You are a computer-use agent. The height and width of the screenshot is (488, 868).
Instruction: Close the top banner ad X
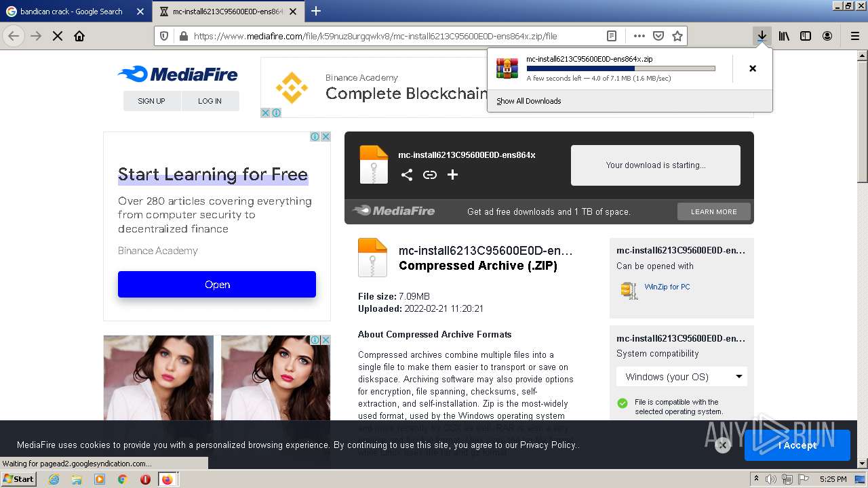(x=266, y=113)
